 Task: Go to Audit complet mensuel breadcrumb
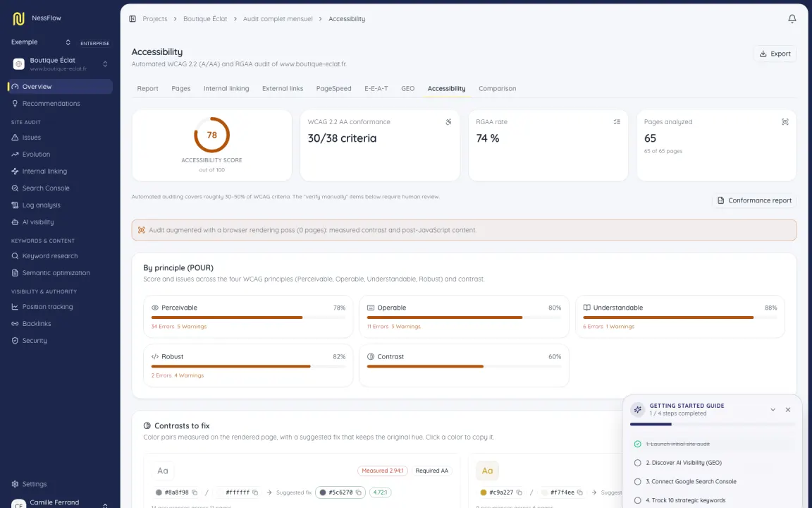(278, 18)
